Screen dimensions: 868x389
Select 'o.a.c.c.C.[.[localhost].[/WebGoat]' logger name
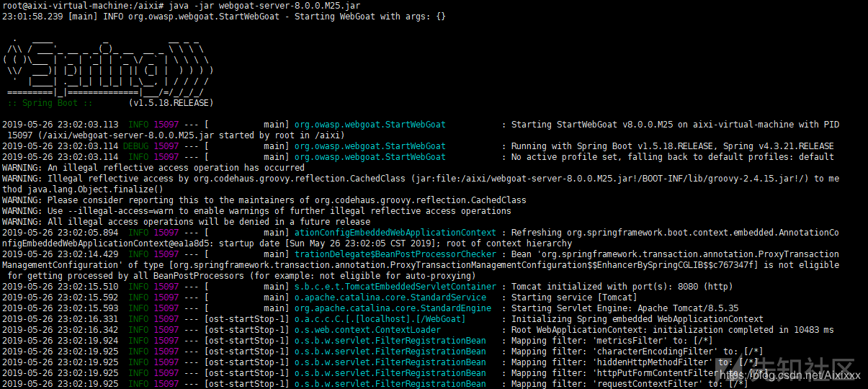380,319
